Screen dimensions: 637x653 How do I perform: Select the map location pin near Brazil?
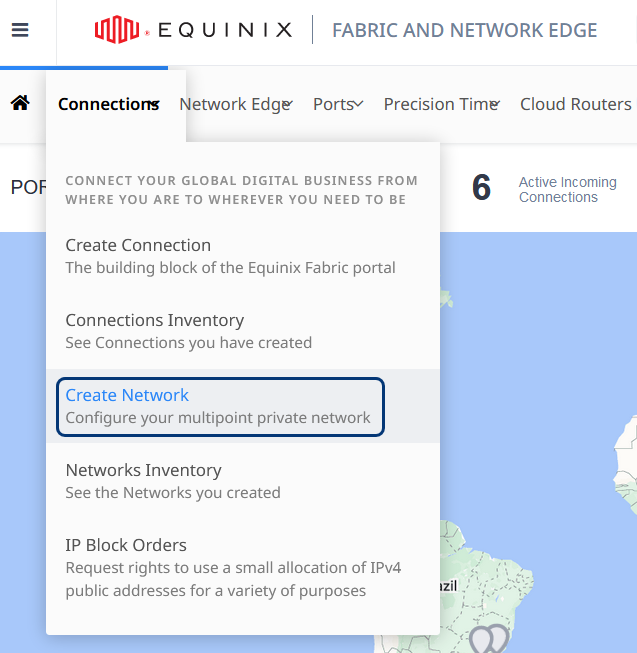[489, 639]
